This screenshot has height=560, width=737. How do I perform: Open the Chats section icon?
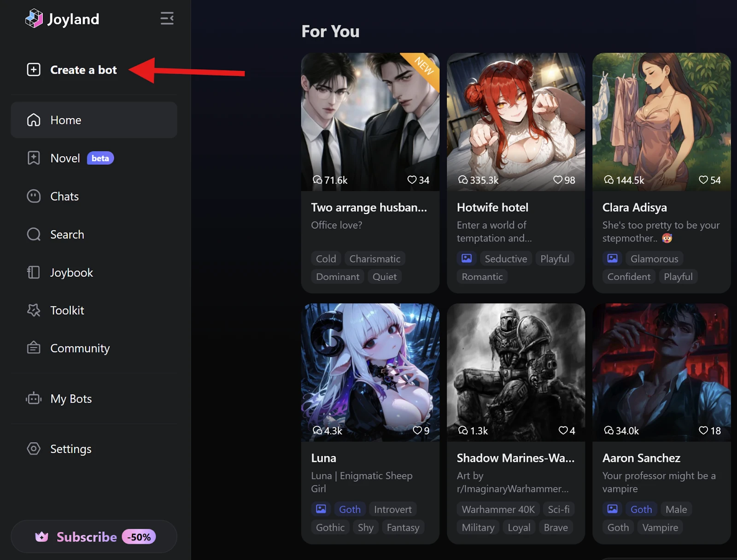point(33,196)
